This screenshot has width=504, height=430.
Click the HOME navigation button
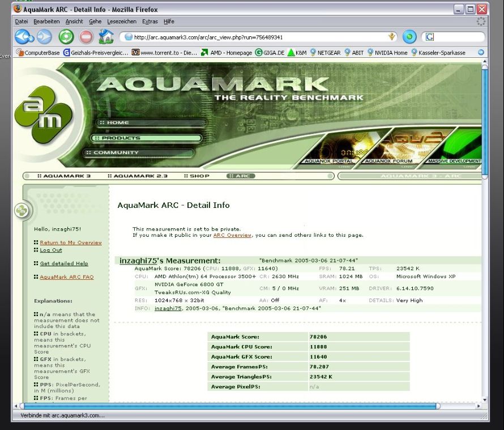pos(151,122)
